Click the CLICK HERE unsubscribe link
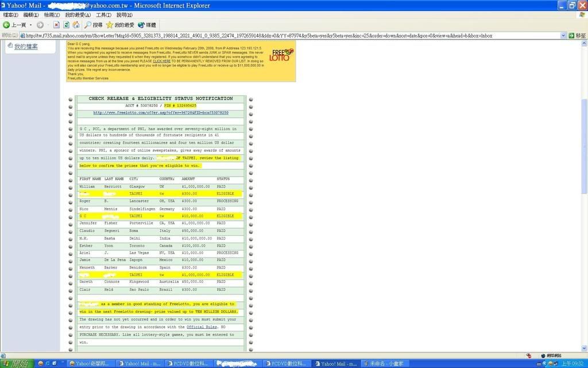The width and height of the screenshot is (588, 368). click(161, 61)
